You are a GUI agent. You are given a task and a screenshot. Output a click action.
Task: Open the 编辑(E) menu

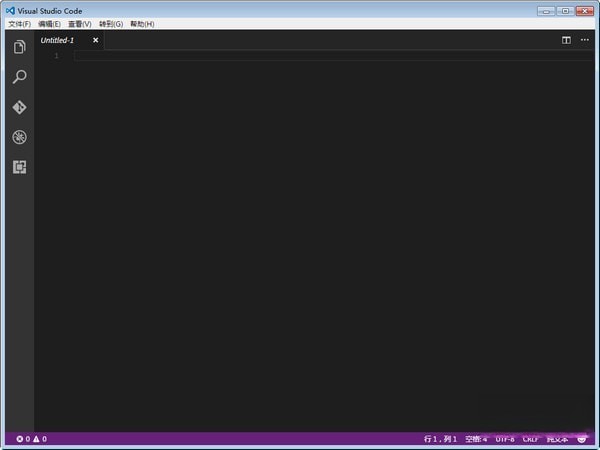(x=49, y=24)
